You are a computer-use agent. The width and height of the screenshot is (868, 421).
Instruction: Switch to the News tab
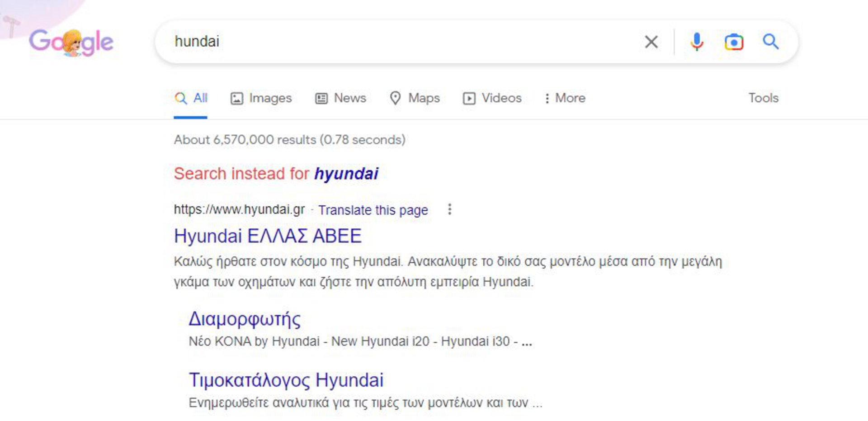341,98
